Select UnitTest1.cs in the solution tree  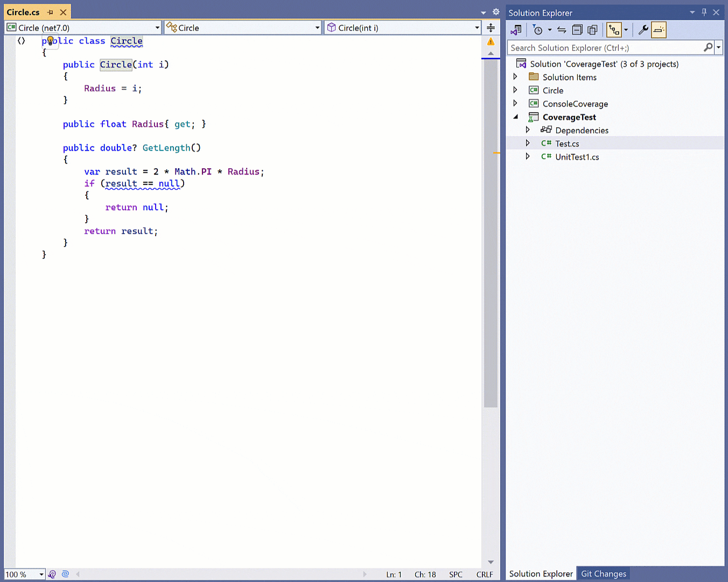[x=577, y=157]
